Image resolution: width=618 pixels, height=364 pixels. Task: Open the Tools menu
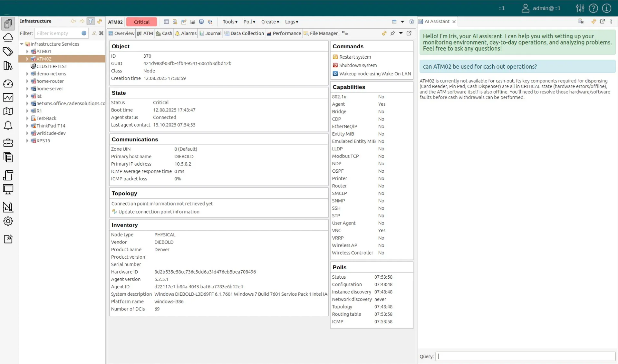(x=229, y=22)
